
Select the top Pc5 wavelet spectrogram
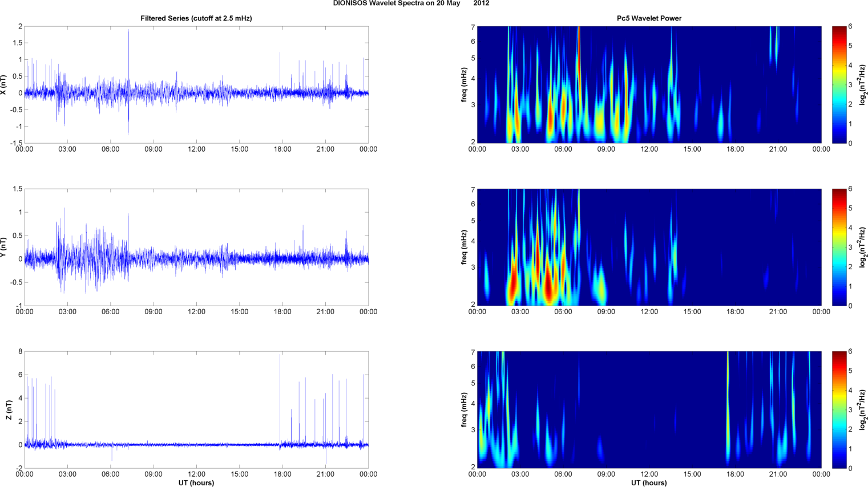pos(649,85)
